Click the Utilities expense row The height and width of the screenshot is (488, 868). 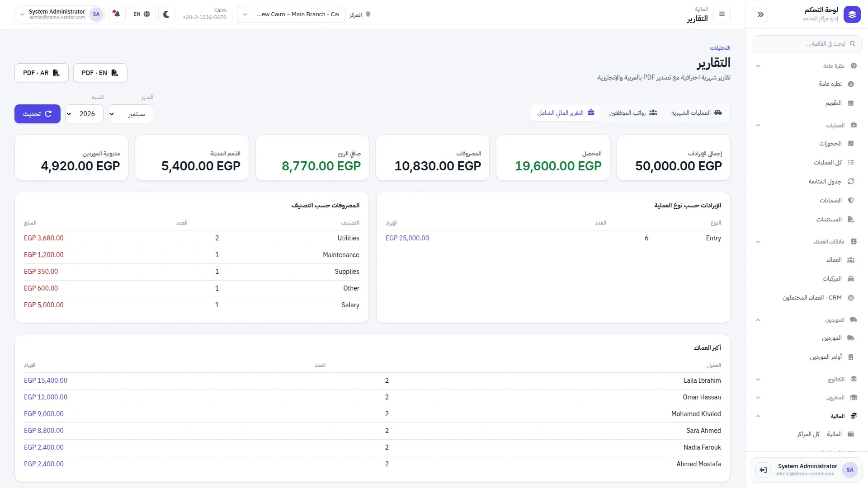(192, 238)
